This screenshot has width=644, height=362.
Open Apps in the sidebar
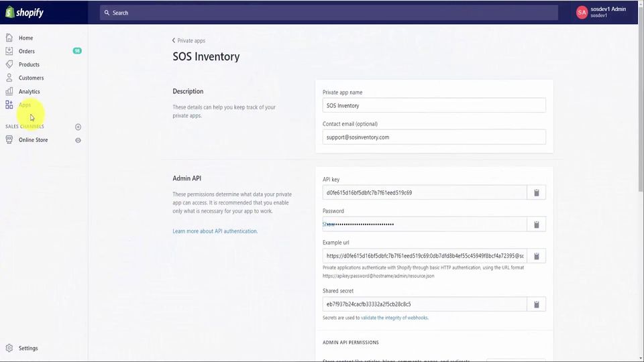(x=25, y=105)
